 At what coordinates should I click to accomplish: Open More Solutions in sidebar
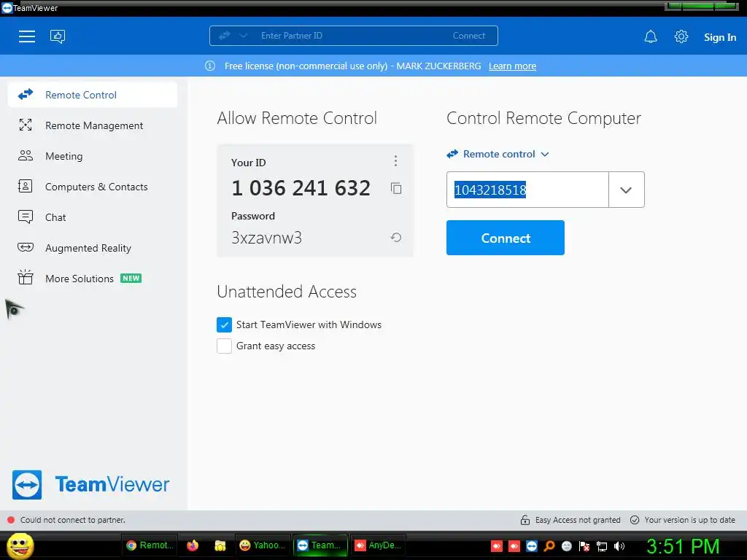pyautogui.click(x=93, y=279)
